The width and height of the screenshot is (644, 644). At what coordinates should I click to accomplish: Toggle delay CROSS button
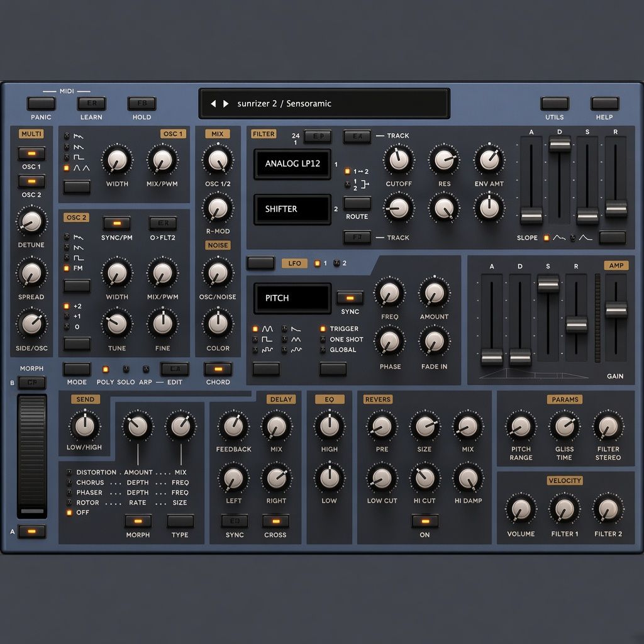tap(275, 521)
